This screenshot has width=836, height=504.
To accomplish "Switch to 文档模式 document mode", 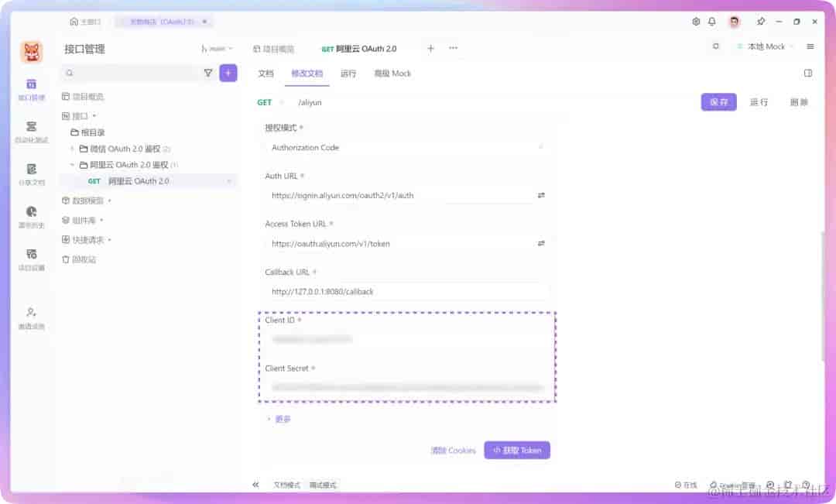I will coord(287,485).
